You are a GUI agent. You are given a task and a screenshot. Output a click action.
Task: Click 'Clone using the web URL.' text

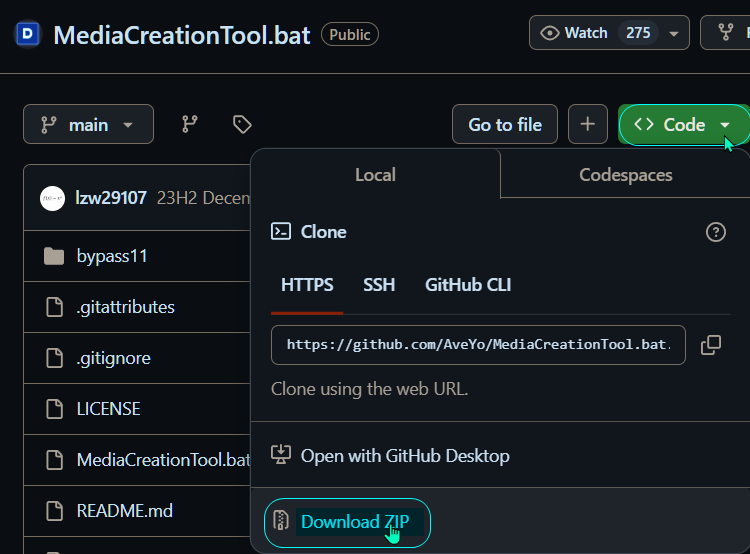point(370,389)
